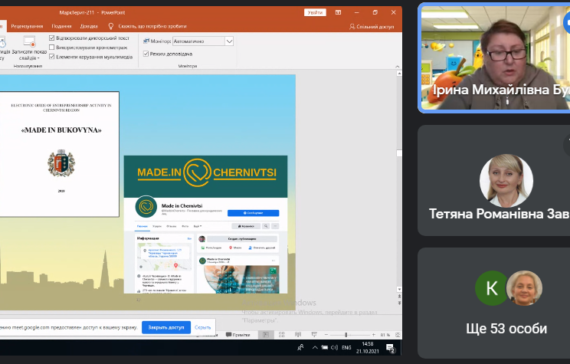Open Windows notification center icon

pyautogui.click(x=390, y=348)
